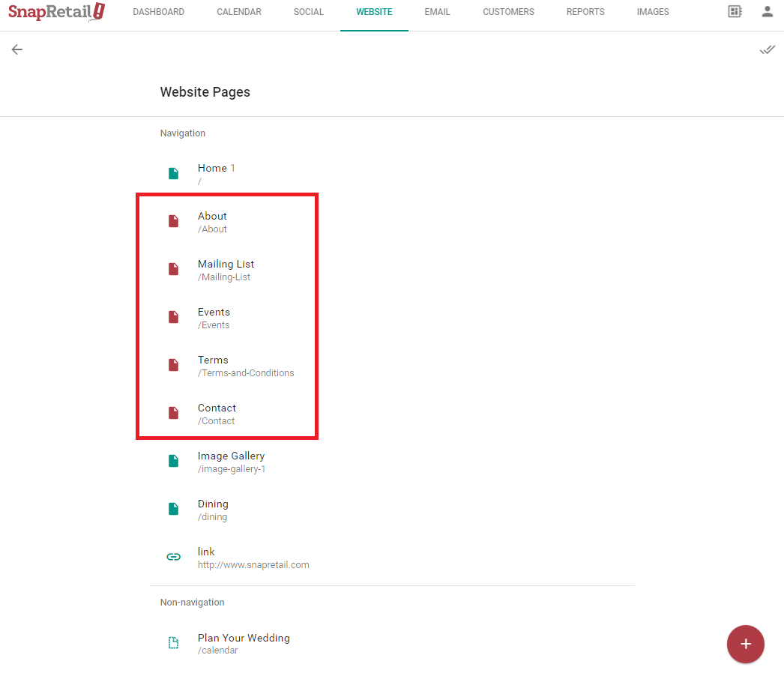Open the Reports tab

[x=585, y=12]
